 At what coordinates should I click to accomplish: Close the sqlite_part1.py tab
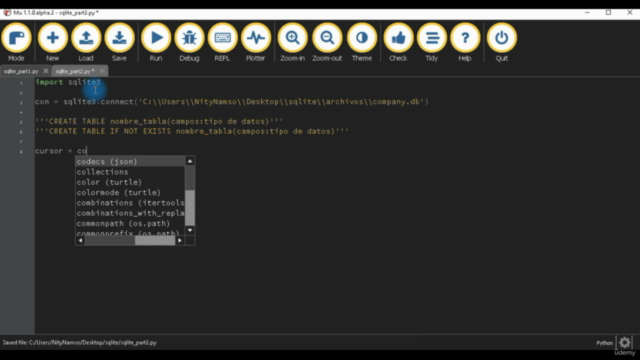(46, 71)
